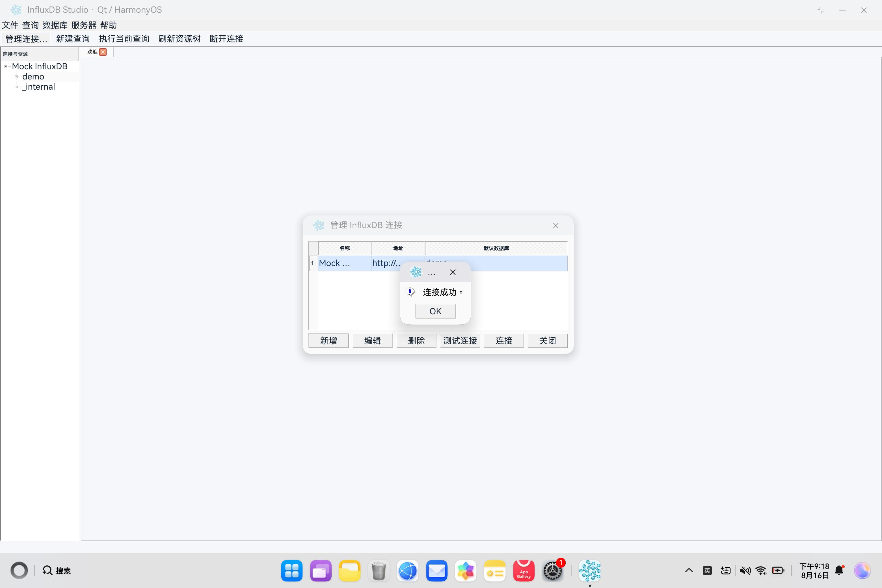Open the 帮助 menu
Image resolution: width=882 pixels, height=588 pixels.
pyautogui.click(x=108, y=25)
